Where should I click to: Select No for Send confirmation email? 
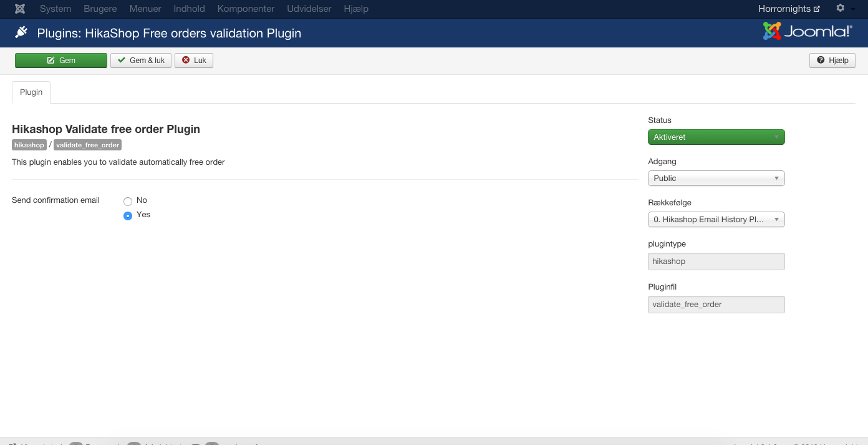(x=128, y=202)
